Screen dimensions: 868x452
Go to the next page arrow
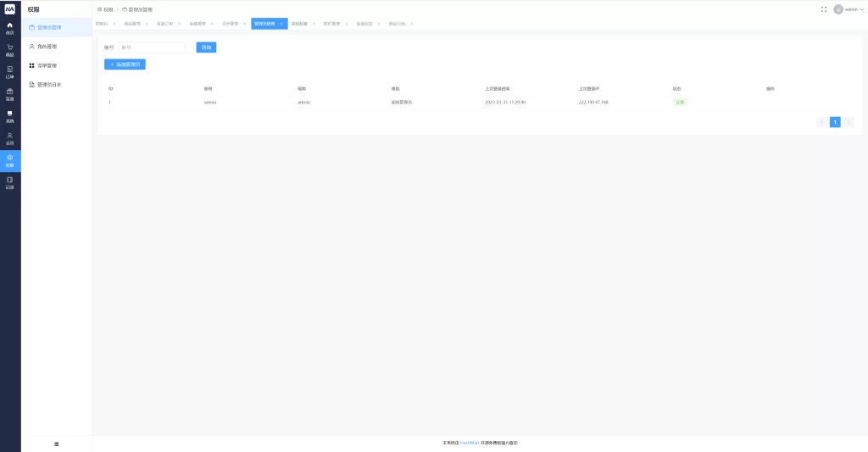[x=849, y=122]
